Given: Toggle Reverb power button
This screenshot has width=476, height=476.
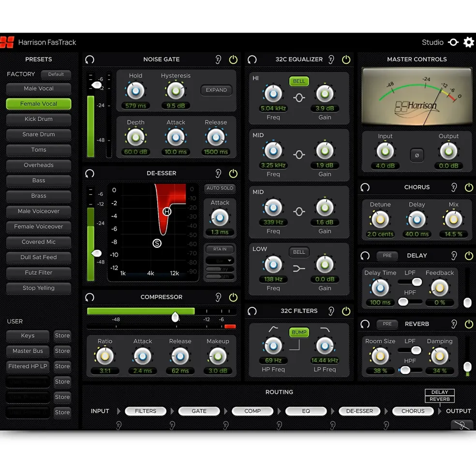Looking at the screenshot, I should coord(469,324).
